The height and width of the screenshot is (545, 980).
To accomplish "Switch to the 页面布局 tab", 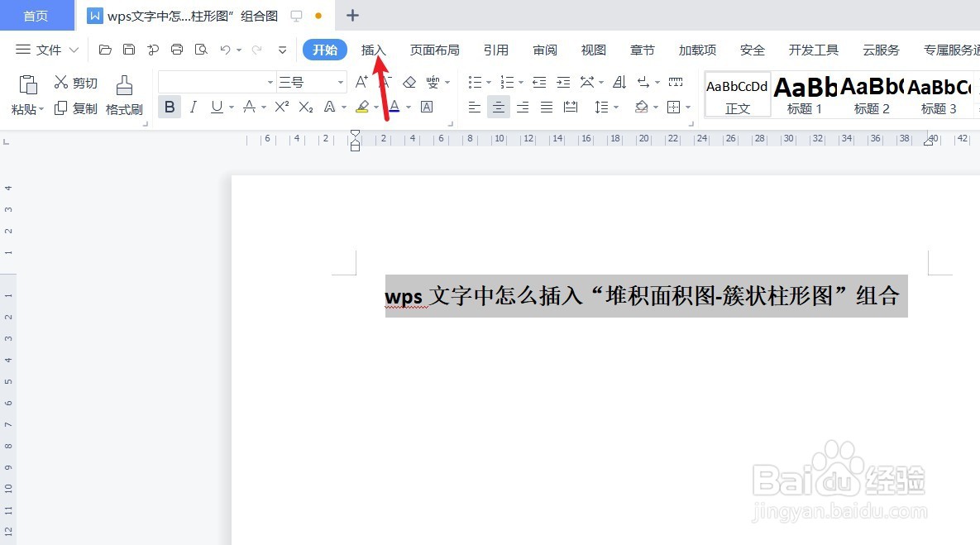I will [434, 50].
